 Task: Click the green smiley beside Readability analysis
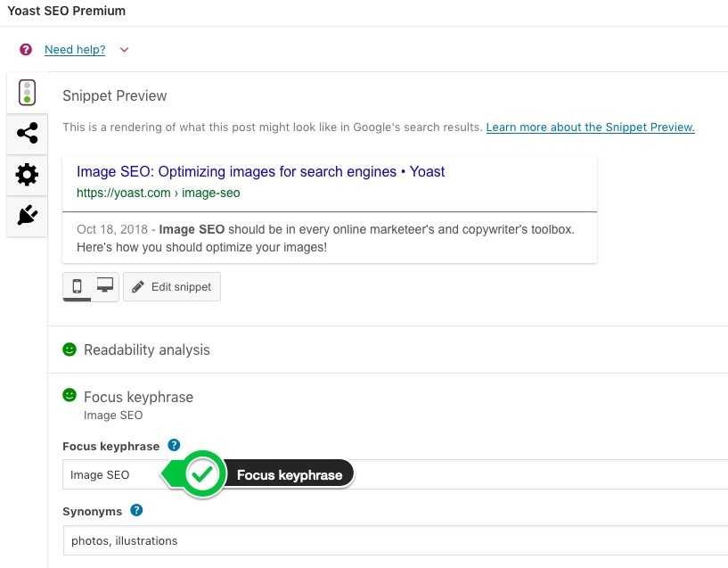[x=70, y=350]
